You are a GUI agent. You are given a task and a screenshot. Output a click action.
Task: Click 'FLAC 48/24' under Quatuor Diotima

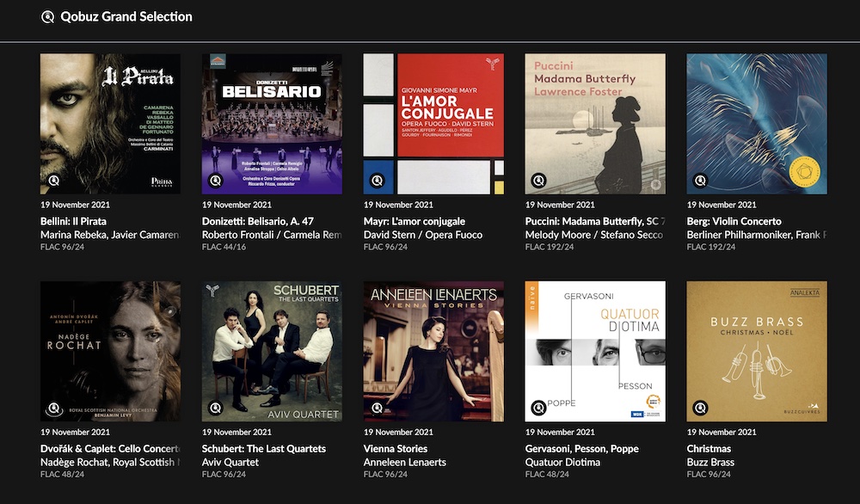(x=547, y=475)
